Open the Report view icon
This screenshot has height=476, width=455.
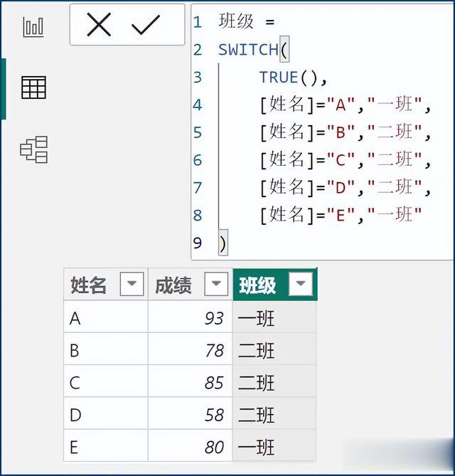click(x=33, y=27)
